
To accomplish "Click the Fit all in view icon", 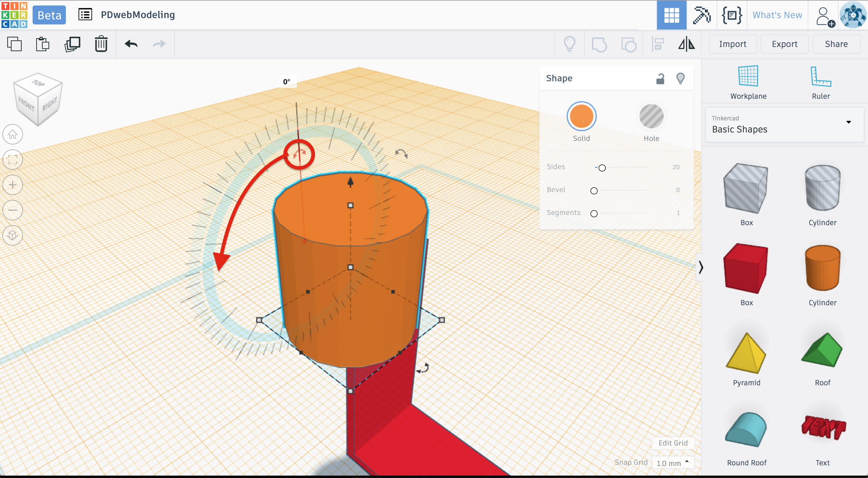I will (x=13, y=160).
